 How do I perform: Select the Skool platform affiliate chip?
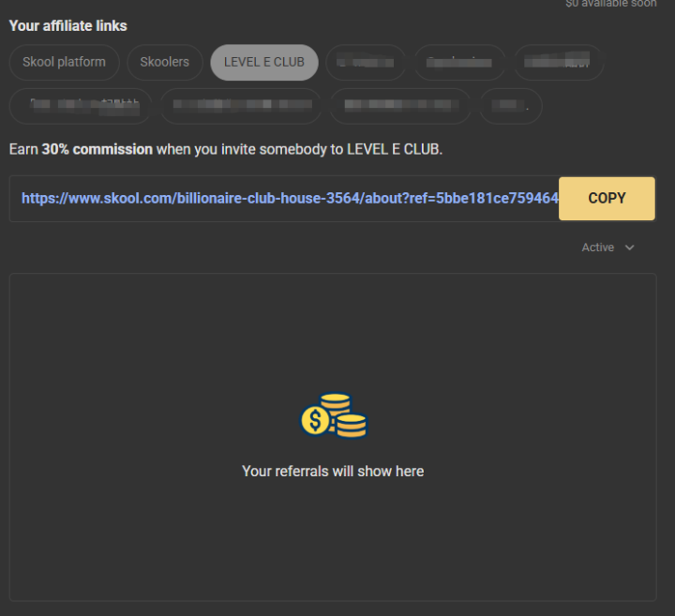point(64,63)
